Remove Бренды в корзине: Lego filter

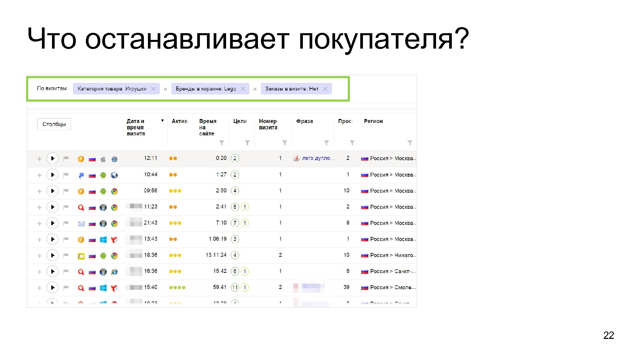(243, 89)
